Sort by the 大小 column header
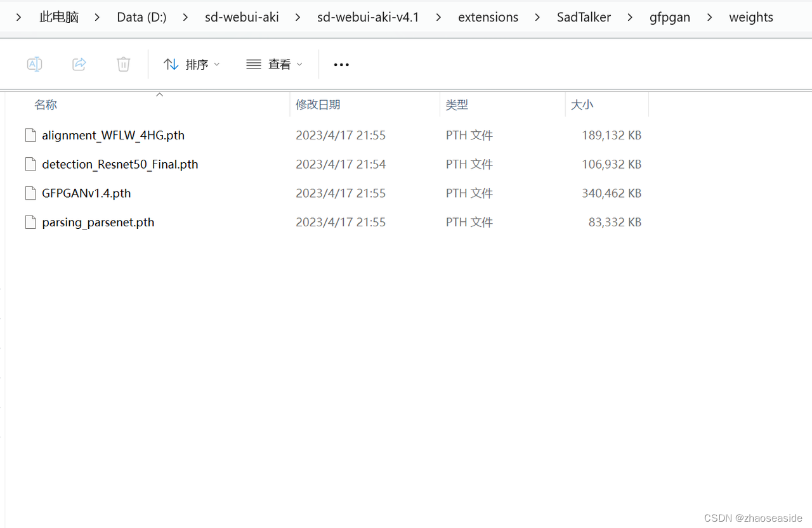Screen dimensions: 812x528 (582, 105)
